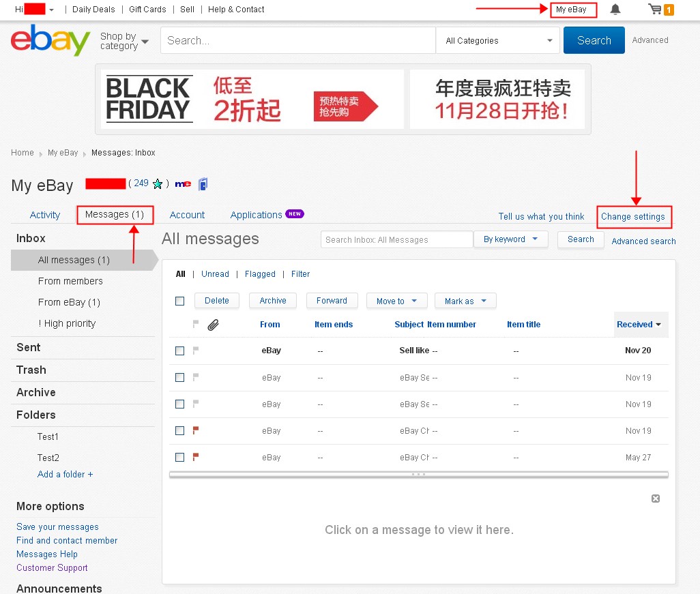Open Change settings link
Viewport: 700px width, 594px height.
(x=632, y=216)
